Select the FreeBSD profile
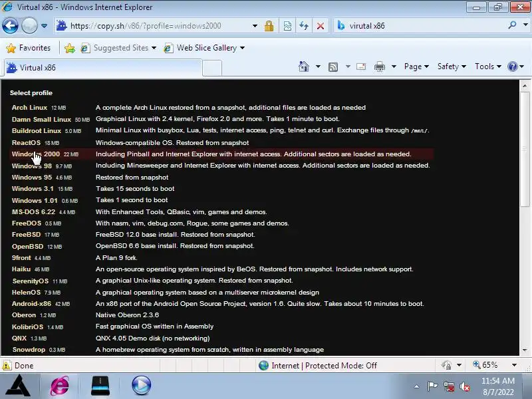The width and height of the screenshot is (532, 399). 26,235
